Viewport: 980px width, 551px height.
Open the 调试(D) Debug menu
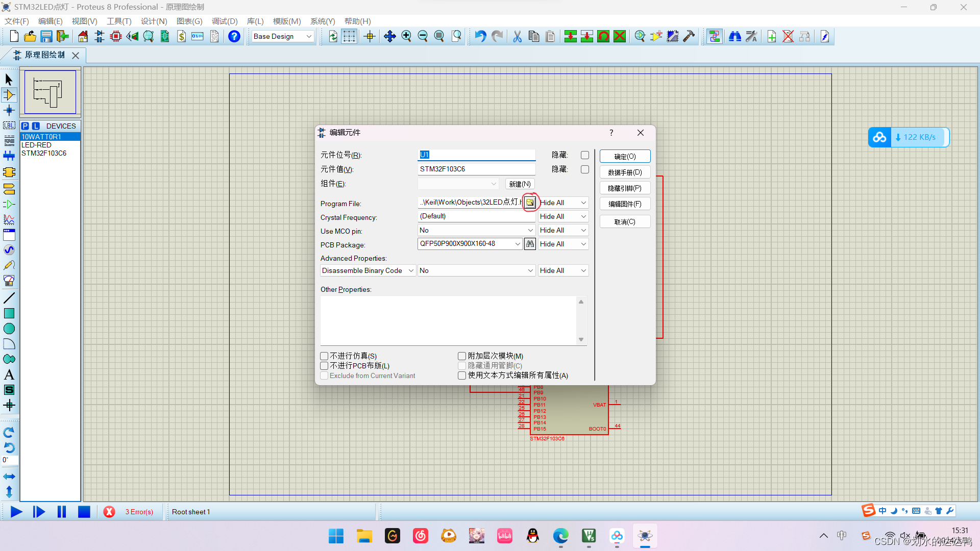click(x=225, y=21)
